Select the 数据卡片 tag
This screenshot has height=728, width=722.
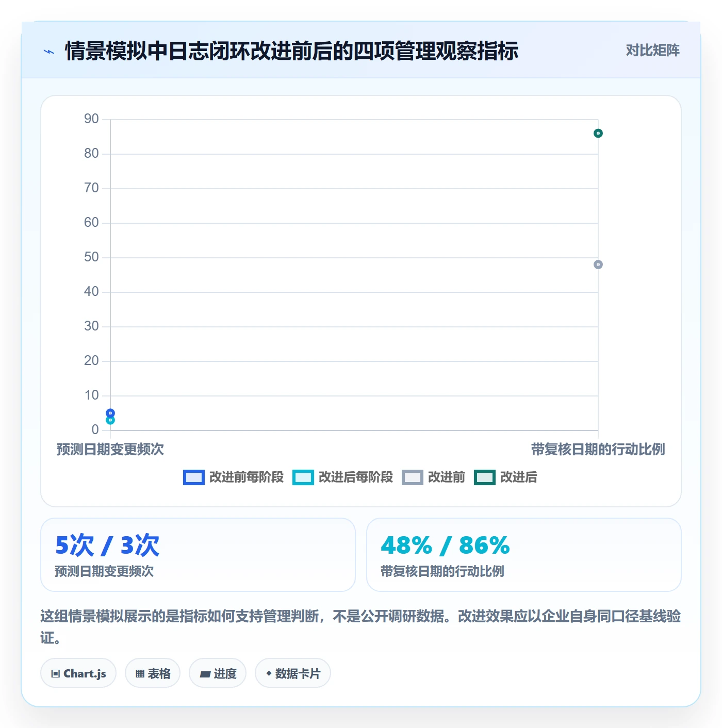tap(293, 673)
